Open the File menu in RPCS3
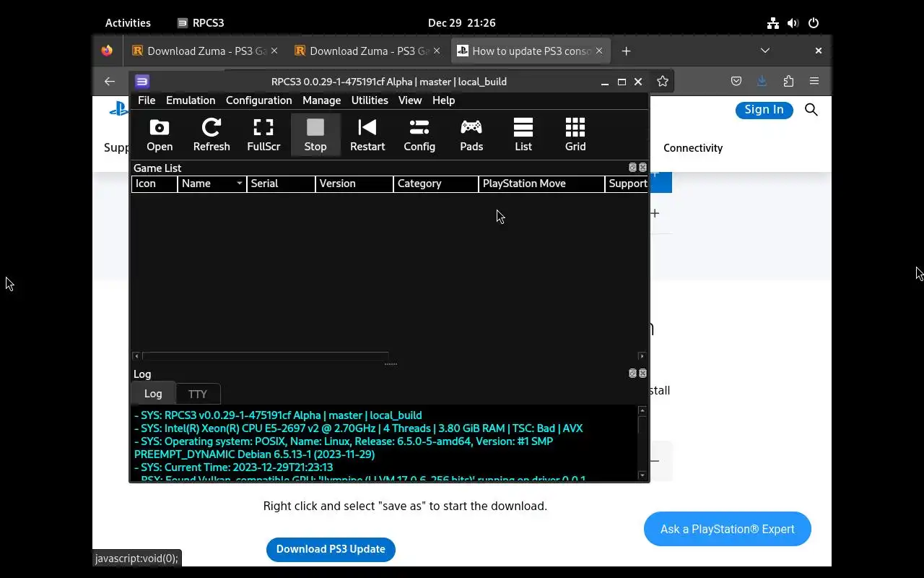Viewport: 924px width, 578px height. (147, 100)
